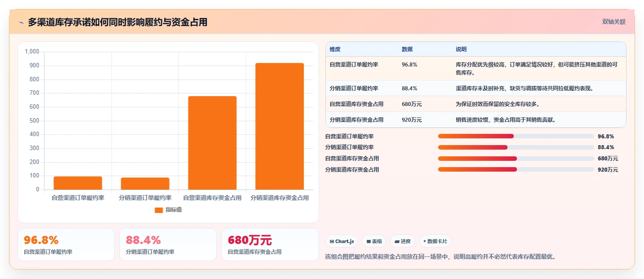Click table cell 分销渠道库存资金占用

[356, 120]
